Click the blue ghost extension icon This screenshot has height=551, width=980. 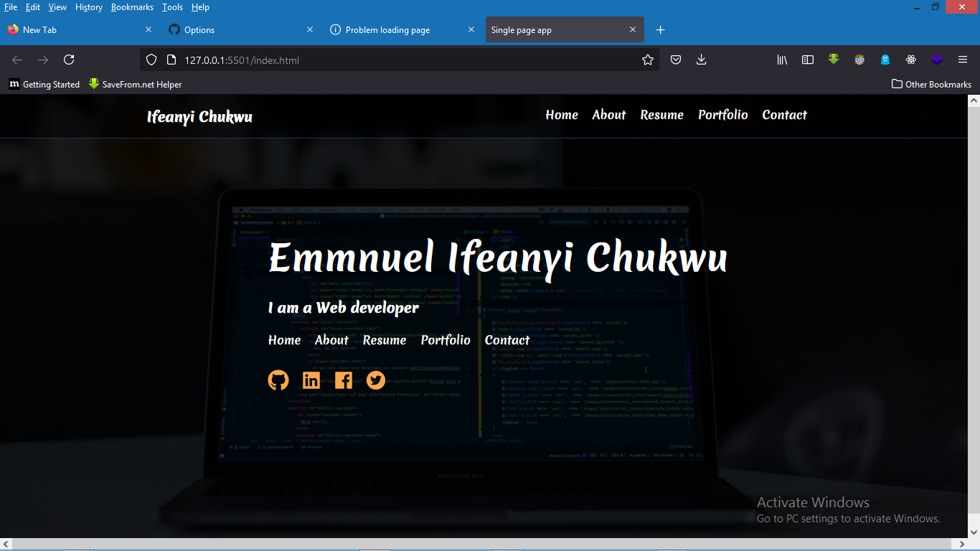pos(885,60)
